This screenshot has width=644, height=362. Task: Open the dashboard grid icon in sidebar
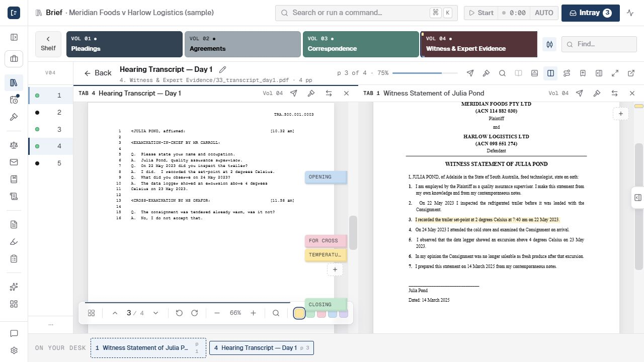[14, 304]
